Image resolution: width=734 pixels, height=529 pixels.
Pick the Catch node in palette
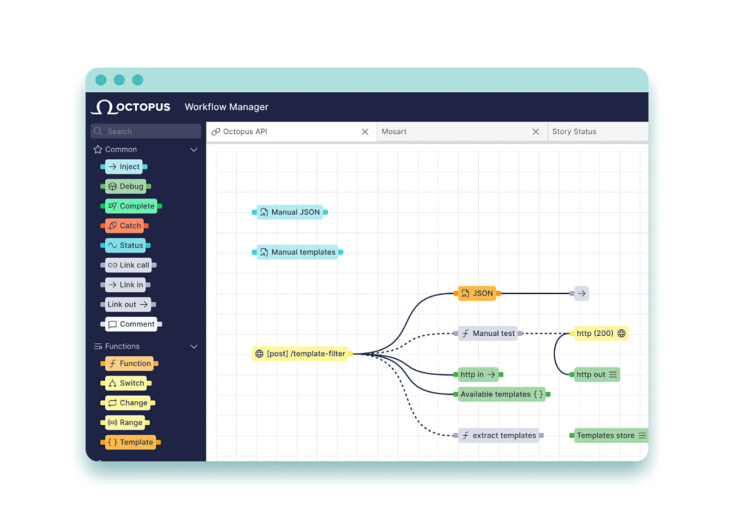click(x=125, y=226)
